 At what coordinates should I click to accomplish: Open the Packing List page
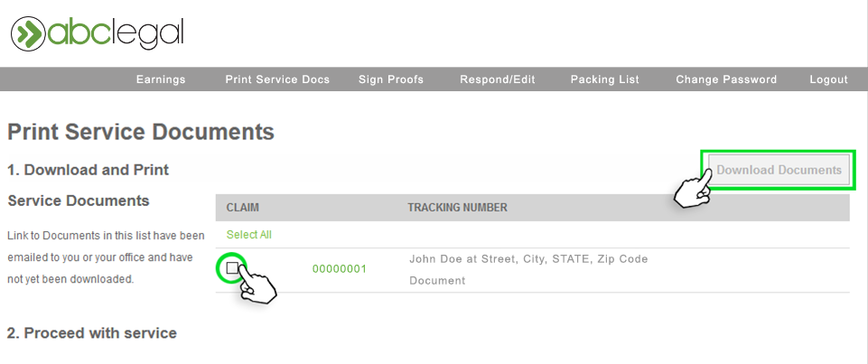605,79
